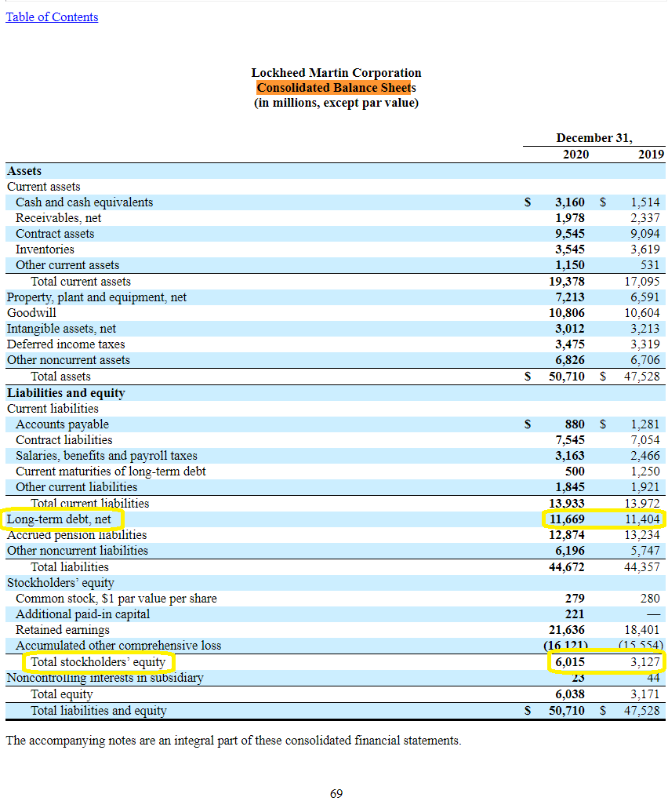This screenshot has height=812, width=668.
Task: Select the 2019 column header
Action: (x=650, y=154)
